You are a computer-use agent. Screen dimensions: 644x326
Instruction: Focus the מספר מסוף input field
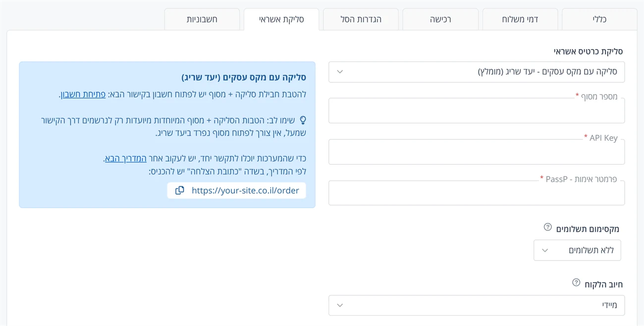click(x=477, y=110)
